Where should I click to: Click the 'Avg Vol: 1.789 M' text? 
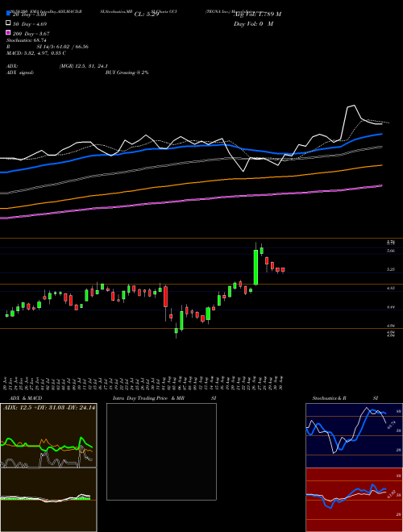pyautogui.click(x=257, y=15)
